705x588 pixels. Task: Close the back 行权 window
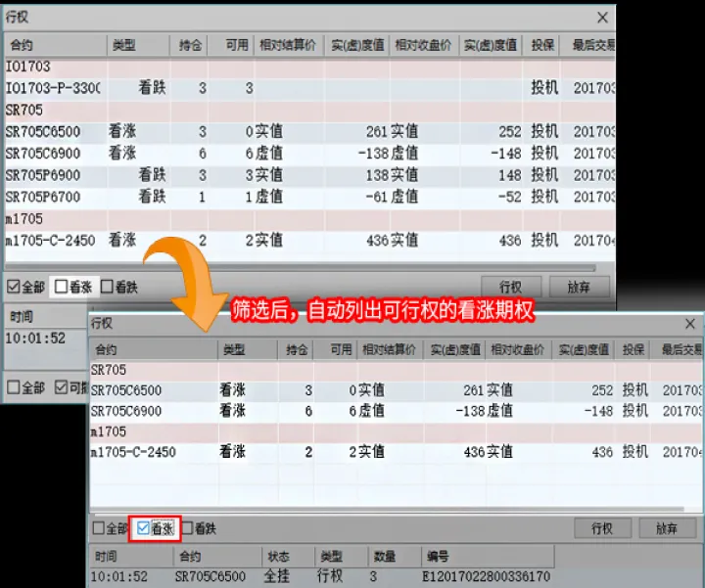602,18
